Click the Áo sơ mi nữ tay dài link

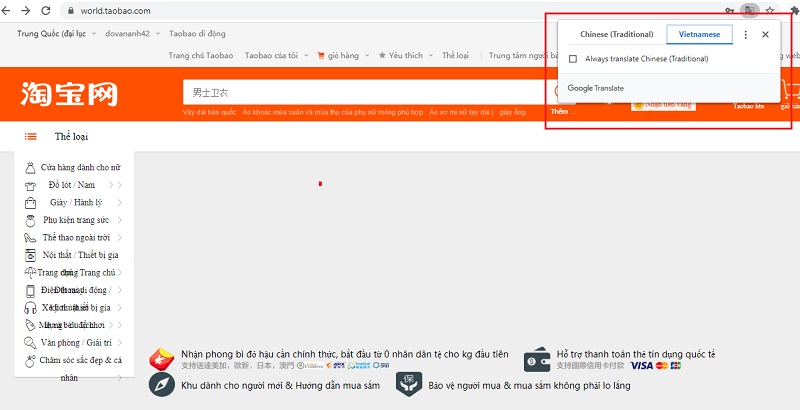[x=461, y=112]
